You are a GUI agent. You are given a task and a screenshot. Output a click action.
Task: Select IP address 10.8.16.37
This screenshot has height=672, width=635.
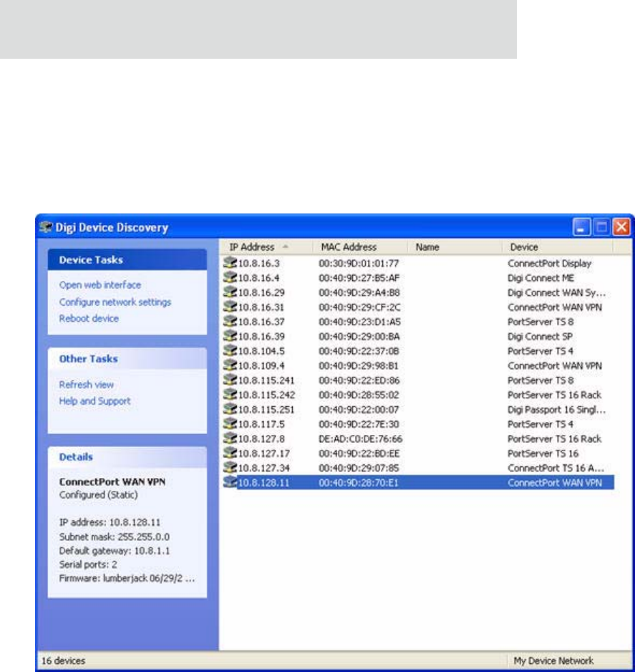point(261,322)
